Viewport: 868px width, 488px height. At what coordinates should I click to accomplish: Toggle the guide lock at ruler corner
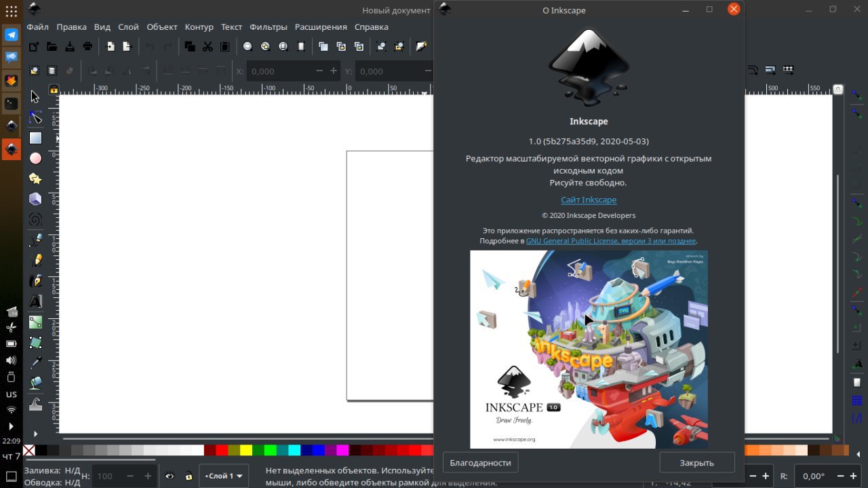(x=53, y=89)
